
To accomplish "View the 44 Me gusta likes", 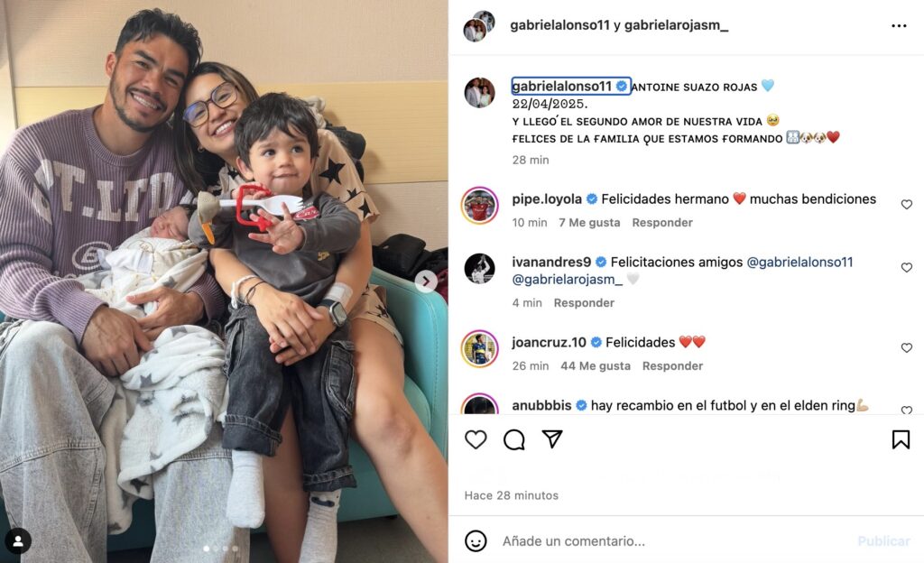I will pos(596,365).
